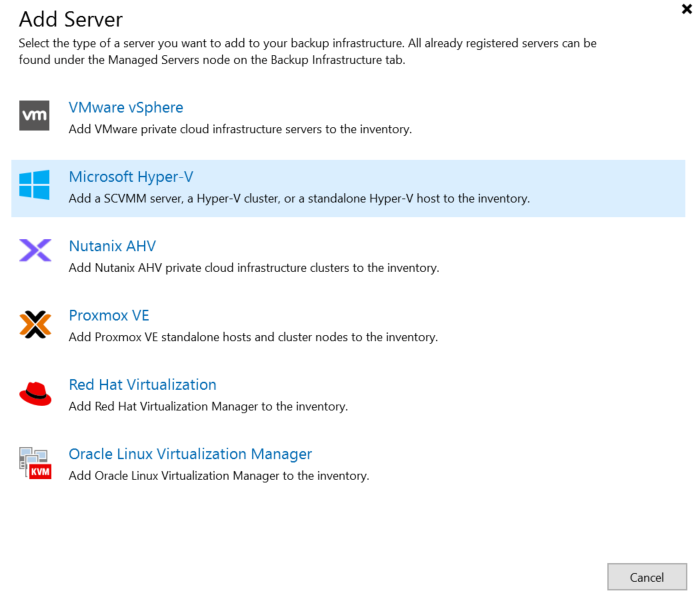
Task: Select the Nutanix AHV option
Action: [112, 246]
